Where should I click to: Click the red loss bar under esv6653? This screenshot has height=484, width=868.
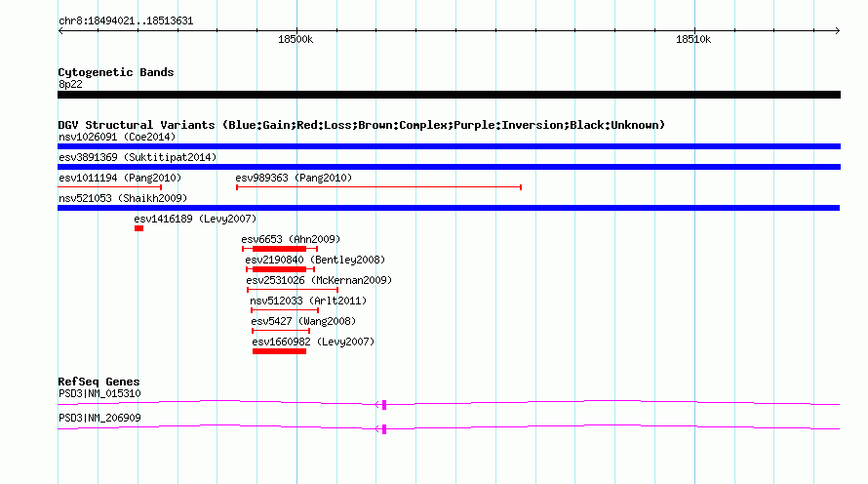(280, 249)
